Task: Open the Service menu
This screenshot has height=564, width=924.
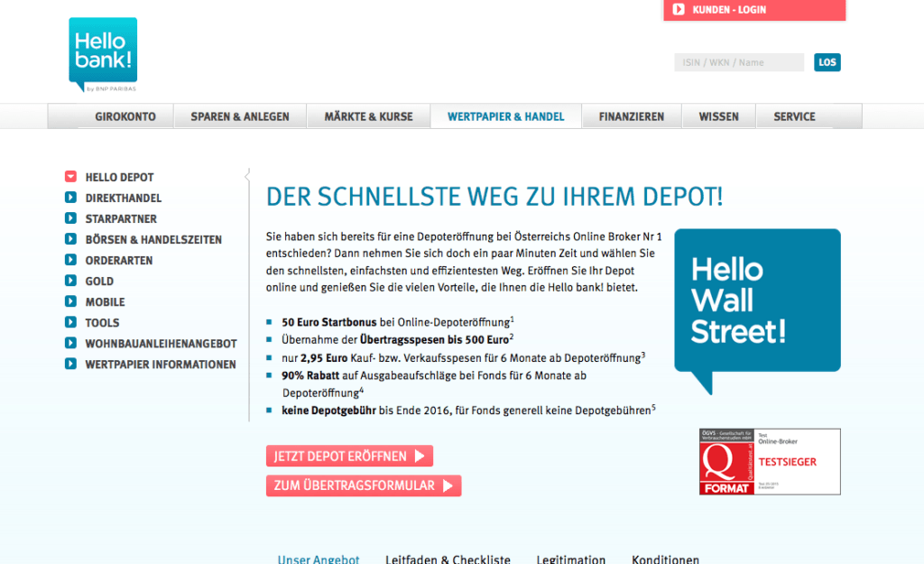Action: [794, 116]
